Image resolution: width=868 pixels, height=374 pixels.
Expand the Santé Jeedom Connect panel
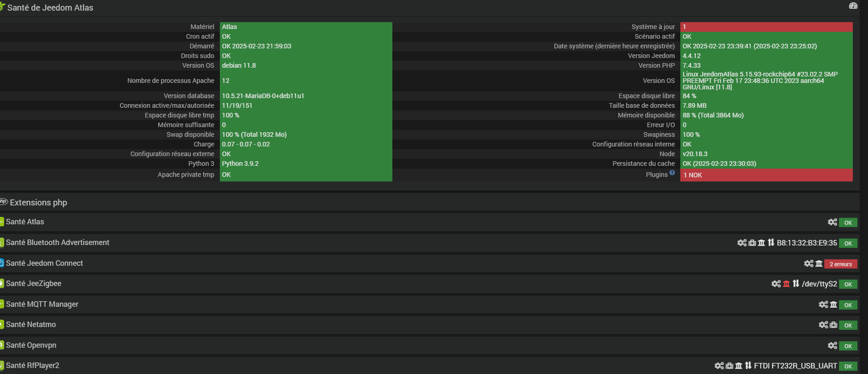44,263
